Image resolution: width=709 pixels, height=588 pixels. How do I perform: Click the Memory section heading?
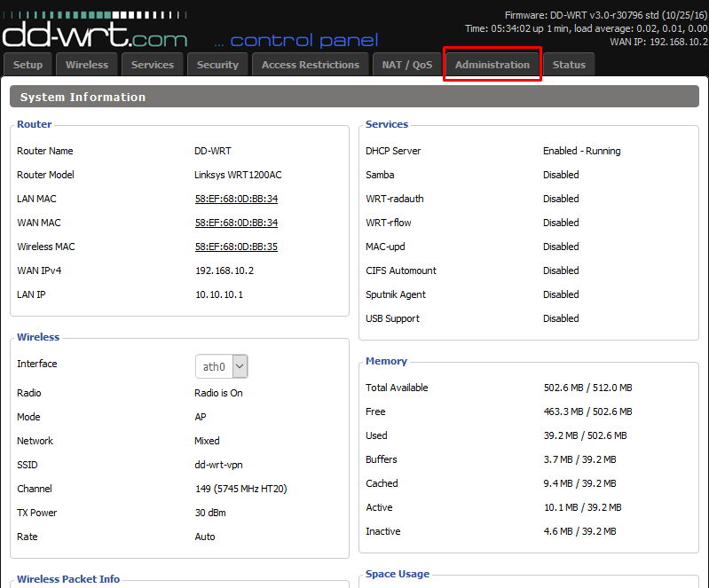[x=386, y=361]
